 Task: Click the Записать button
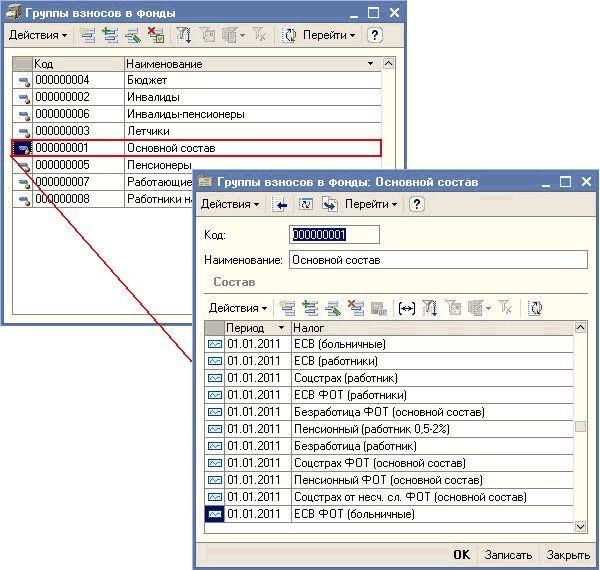coord(508,554)
